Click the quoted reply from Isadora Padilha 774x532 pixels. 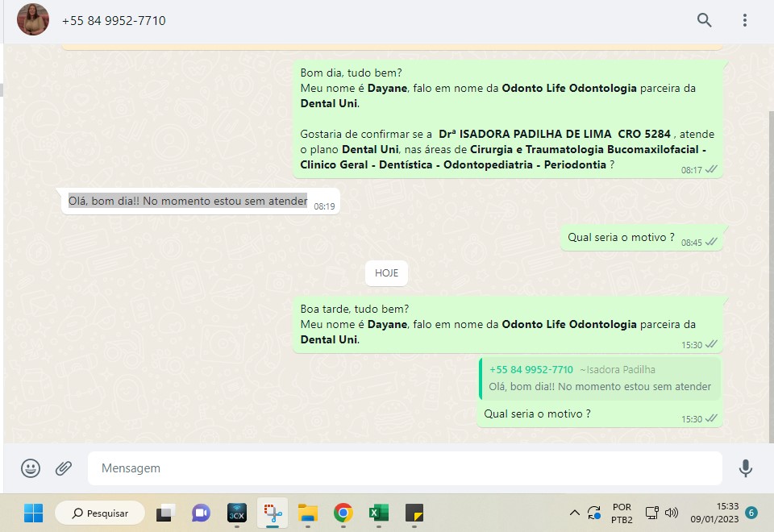point(599,379)
